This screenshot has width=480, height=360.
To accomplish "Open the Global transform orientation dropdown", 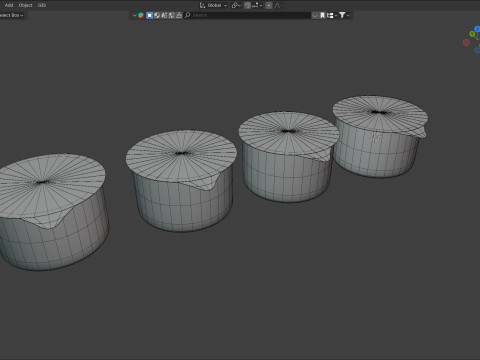I will (x=214, y=5).
